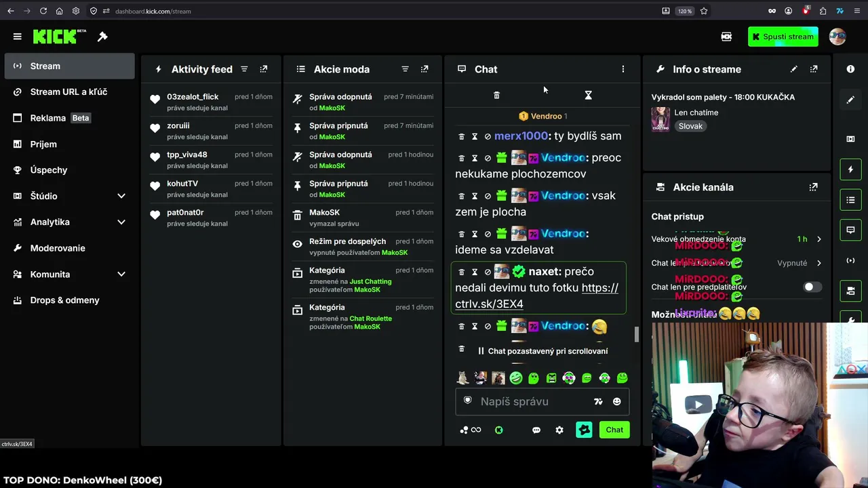Click the info icon in right rail
Screen dimensions: 868x488
[x=850, y=69]
